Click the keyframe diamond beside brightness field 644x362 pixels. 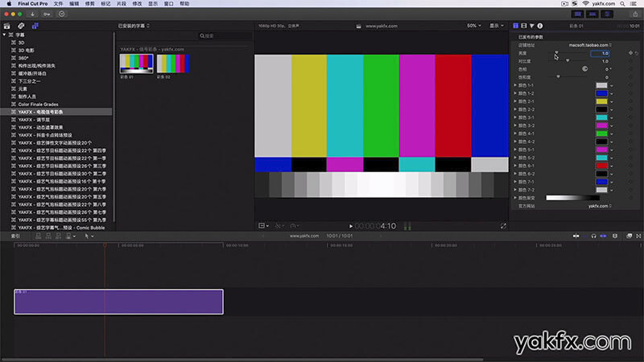[x=630, y=53]
